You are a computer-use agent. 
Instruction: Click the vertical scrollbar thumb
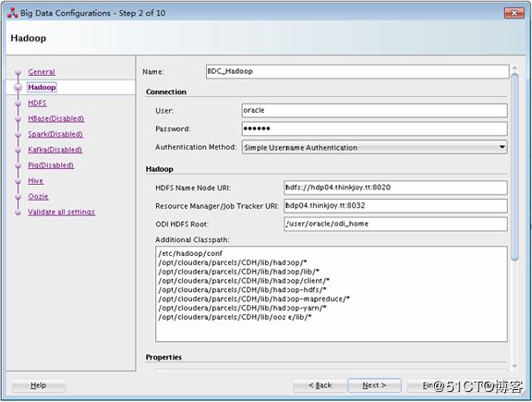coord(514,166)
